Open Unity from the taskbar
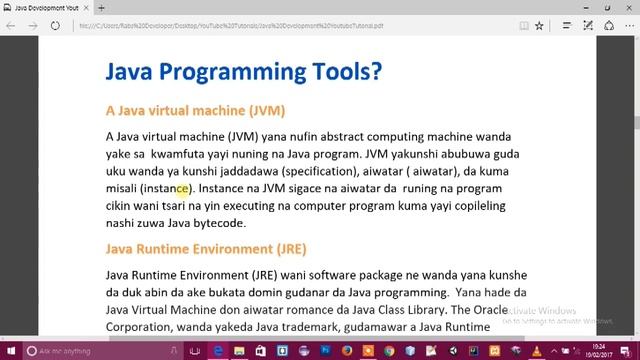 pos(453,351)
